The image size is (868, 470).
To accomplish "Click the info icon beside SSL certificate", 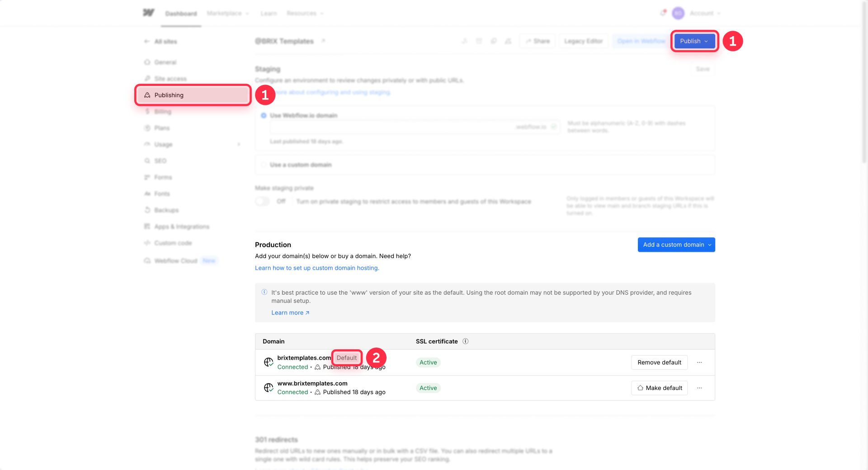I will click(466, 341).
